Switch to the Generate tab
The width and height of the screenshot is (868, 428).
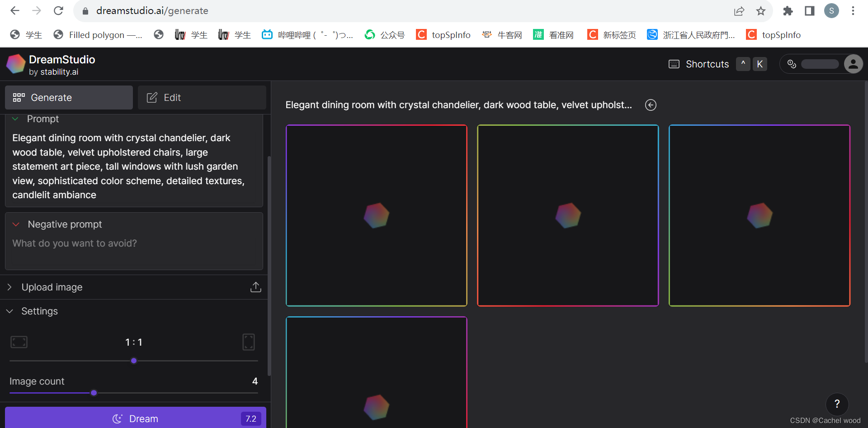pos(69,98)
